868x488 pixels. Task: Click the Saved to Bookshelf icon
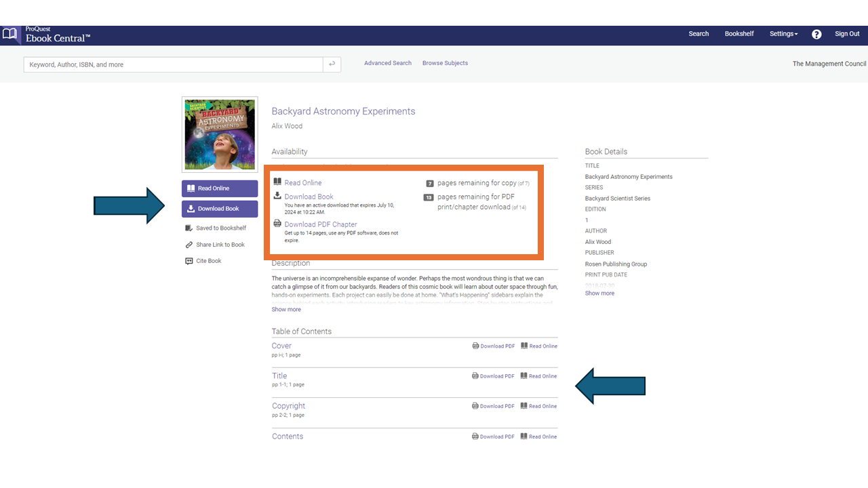[x=189, y=228]
